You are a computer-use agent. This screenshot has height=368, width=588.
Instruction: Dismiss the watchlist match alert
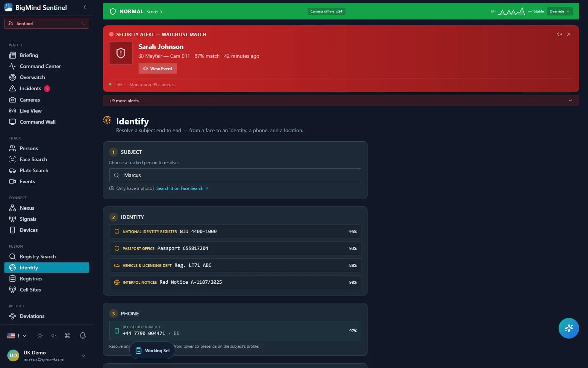[569, 34]
